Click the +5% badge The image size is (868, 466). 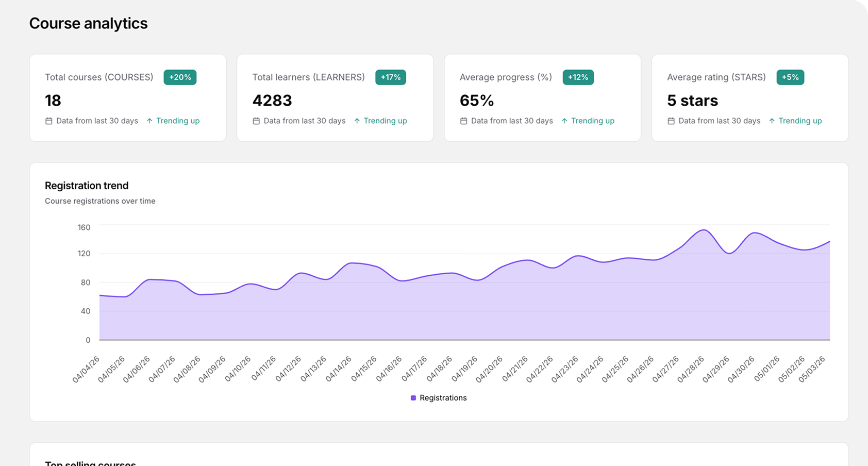pos(790,77)
